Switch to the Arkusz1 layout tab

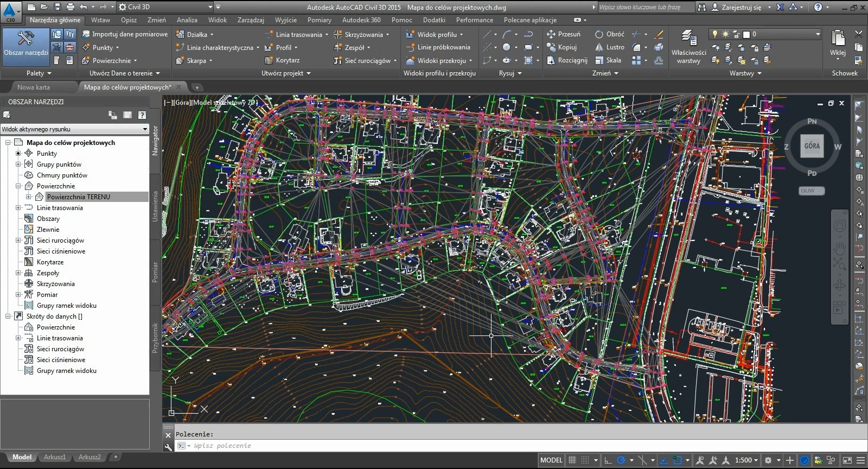coord(55,457)
